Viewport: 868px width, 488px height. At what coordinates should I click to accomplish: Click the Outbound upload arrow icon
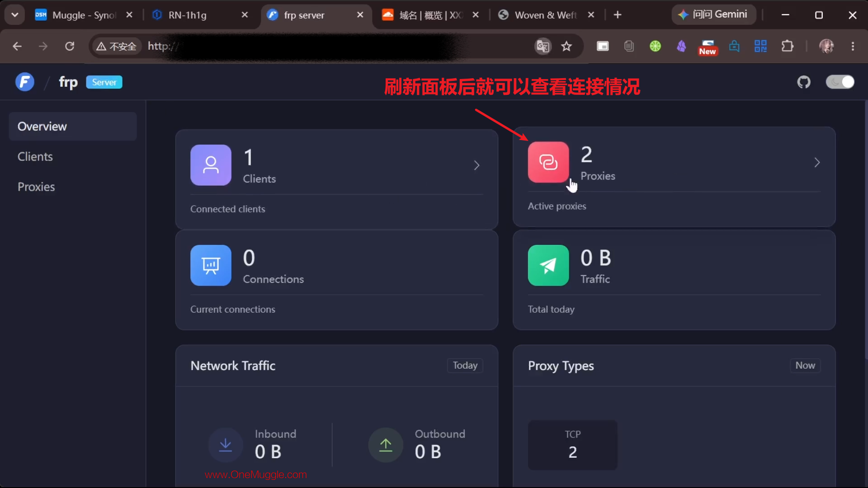pyautogui.click(x=386, y=445)
